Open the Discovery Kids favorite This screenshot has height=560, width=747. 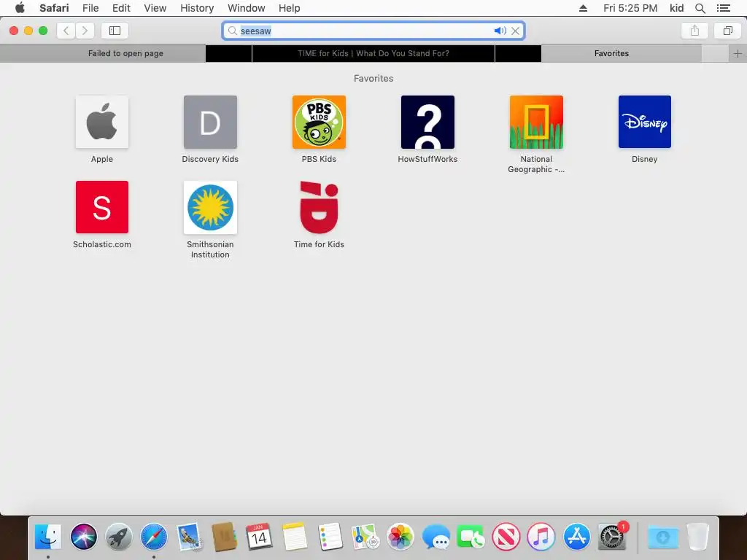pos(210,122)
